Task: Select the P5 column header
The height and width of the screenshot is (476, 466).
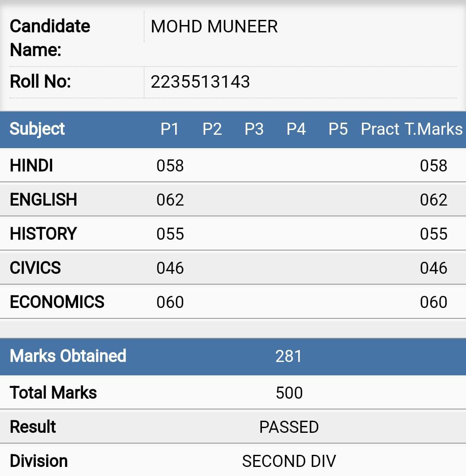Action: pos(338,129)
